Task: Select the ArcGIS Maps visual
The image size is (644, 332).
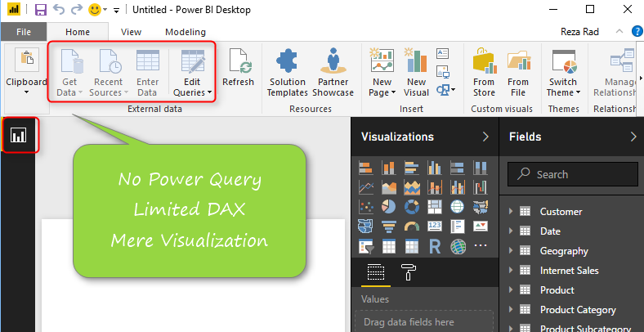Action: pos(457,246)
